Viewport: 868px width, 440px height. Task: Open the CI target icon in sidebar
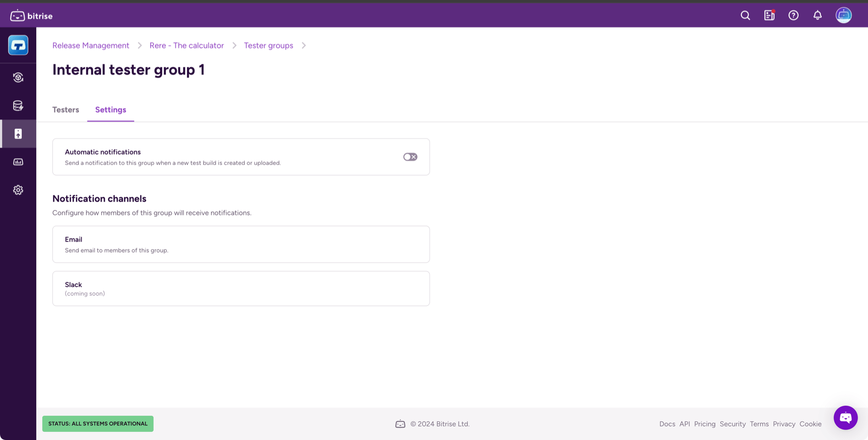tap(18, 77)
